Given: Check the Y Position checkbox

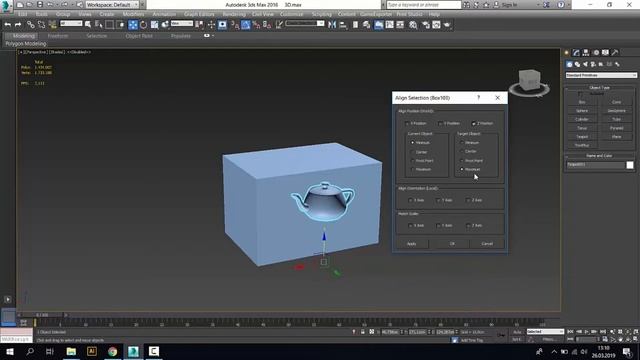Looking at the screenshot, I should click(x=440, y=123).
